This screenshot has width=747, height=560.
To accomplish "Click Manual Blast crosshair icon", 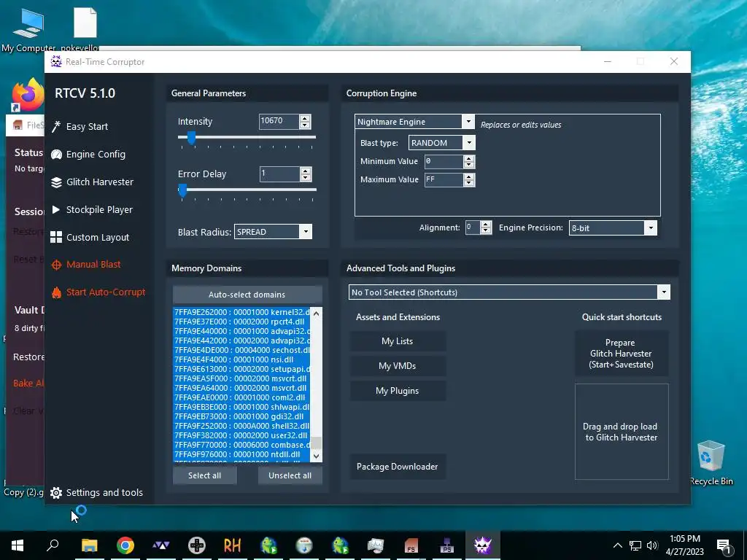I will [x=56, y=265].
